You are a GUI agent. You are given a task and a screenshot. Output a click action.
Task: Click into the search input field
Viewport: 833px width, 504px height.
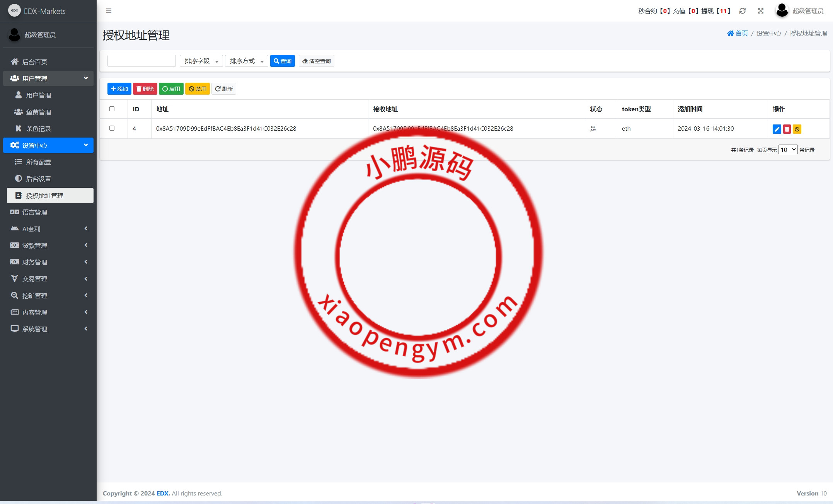coord(141,61)
